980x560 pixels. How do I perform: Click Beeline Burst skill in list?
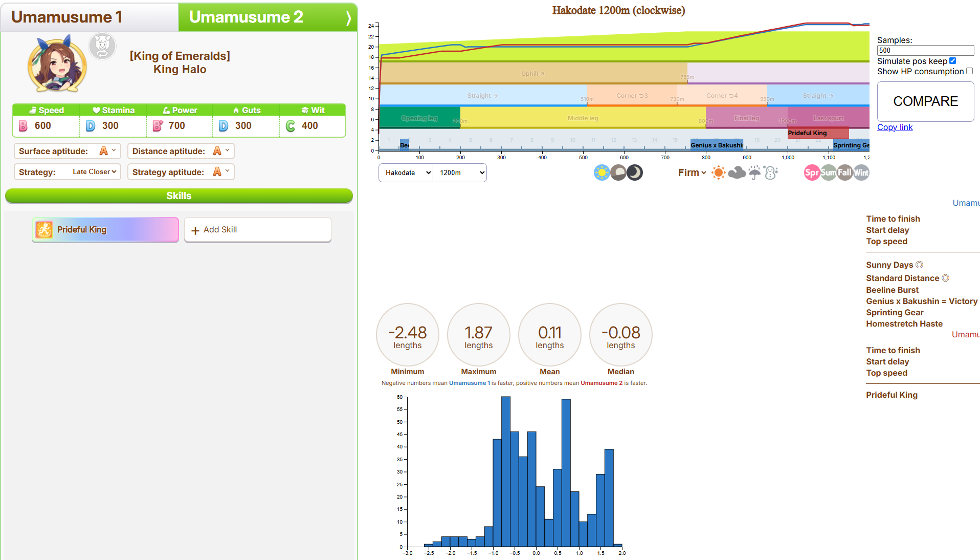click(892, 290)
